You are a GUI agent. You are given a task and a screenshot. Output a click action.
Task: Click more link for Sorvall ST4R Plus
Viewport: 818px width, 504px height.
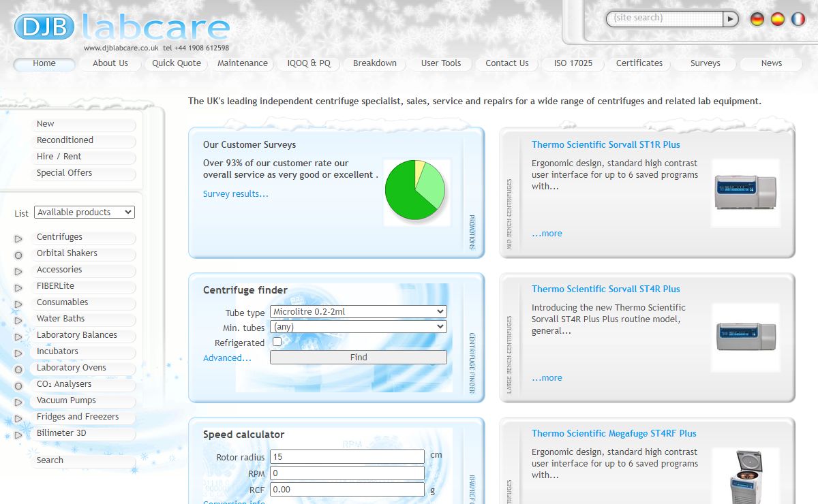547,378
